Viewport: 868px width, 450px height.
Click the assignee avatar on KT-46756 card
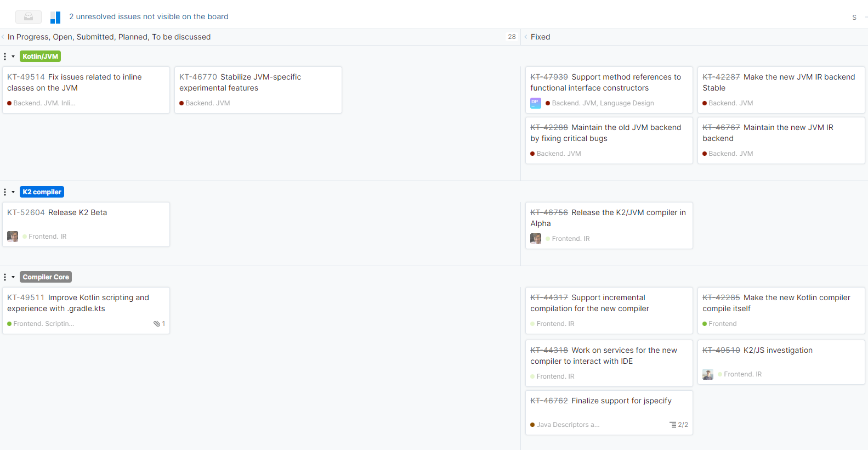click(536, 239)
